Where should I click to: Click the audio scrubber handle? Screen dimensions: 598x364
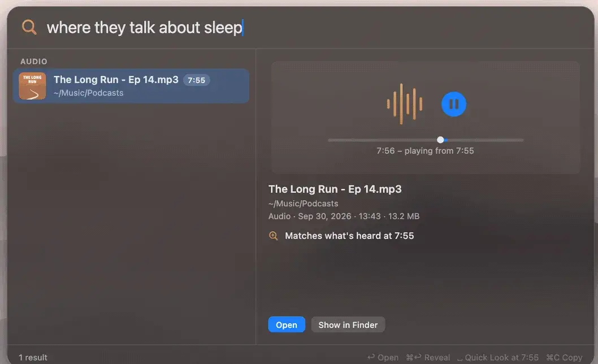(440, 140)
